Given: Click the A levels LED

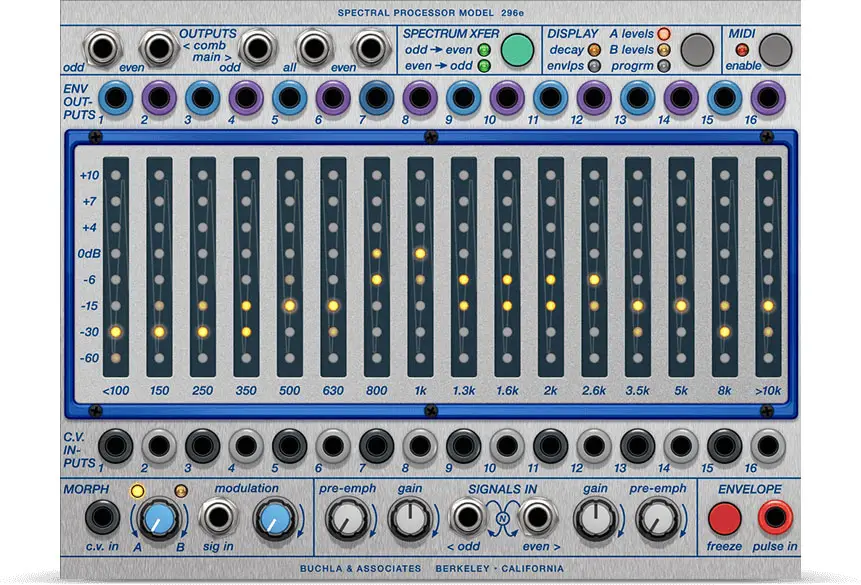Looking at the screenshot, I should pyautogui.click(x=664, y=34).
